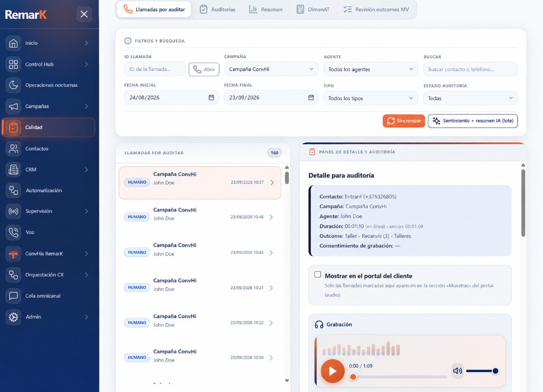The height and width of the screenshot is (392, 543).
Task: Open Campañas megaphone icon
Action: [x=13, y=106]
